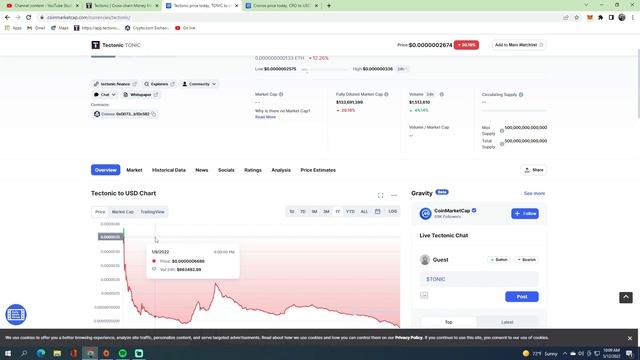640x360 pixels.
Task: Open the Go live bookmark
Action: pyautogui.click(x=185, y=28)
